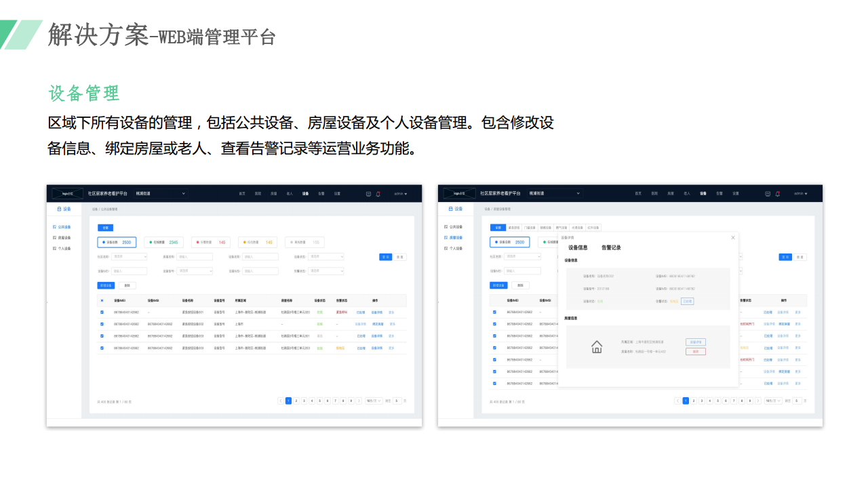
Task: Click 查询 button in right screenshot
Action: [x=785, y=257]
